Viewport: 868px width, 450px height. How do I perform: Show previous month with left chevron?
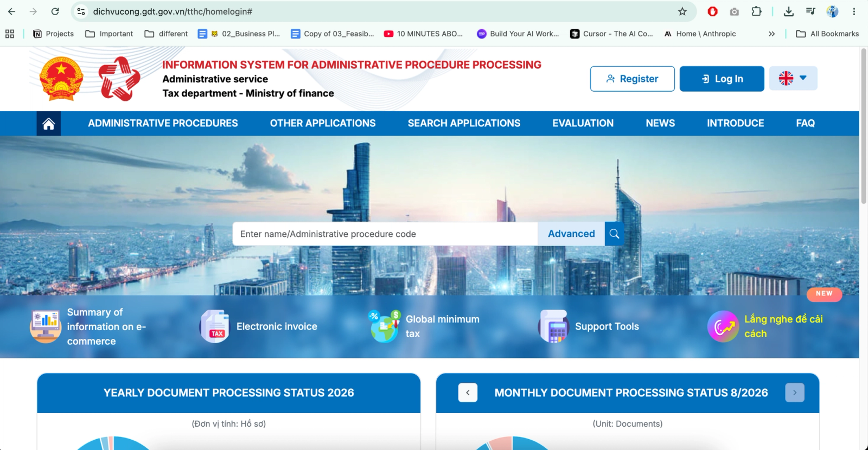(x=468, y=393)
